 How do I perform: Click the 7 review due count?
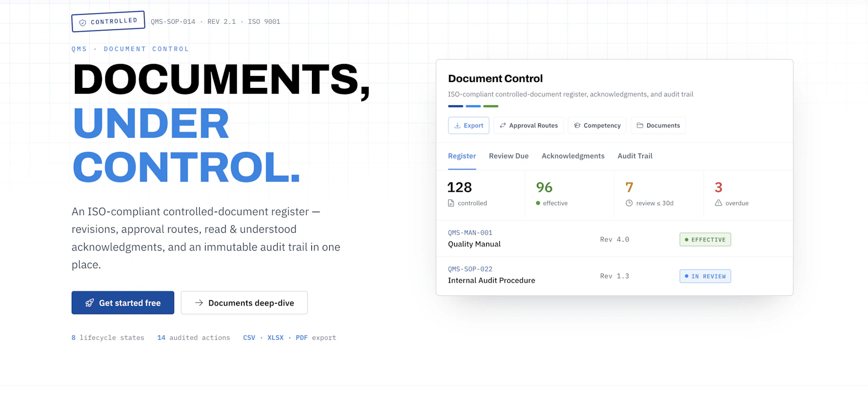(x=629, y=187)
